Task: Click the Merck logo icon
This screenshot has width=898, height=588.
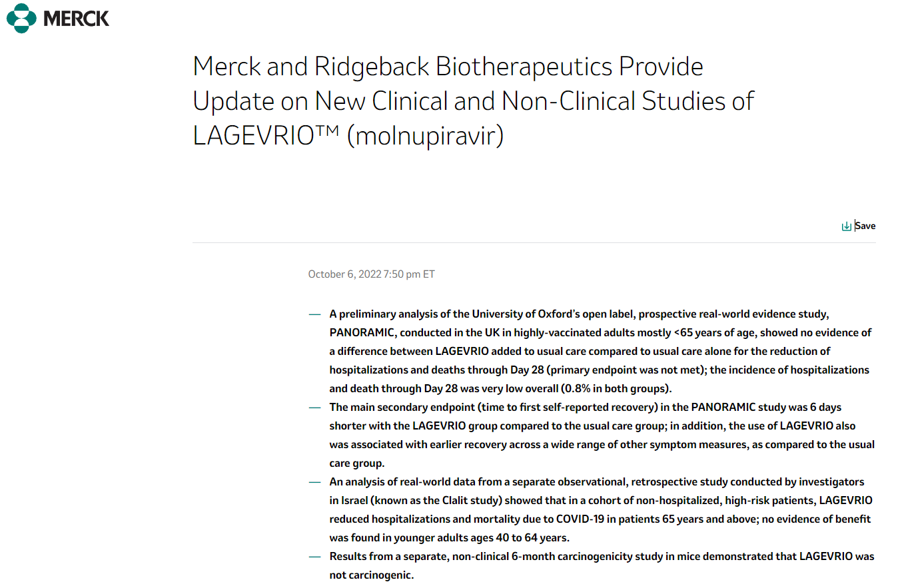Action: [21, 18]
